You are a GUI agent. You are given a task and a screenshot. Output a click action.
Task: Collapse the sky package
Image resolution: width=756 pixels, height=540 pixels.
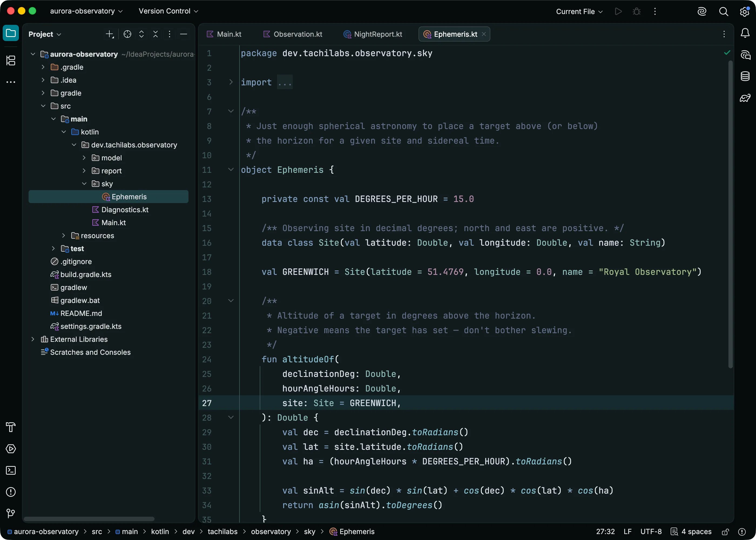point(84,184)
